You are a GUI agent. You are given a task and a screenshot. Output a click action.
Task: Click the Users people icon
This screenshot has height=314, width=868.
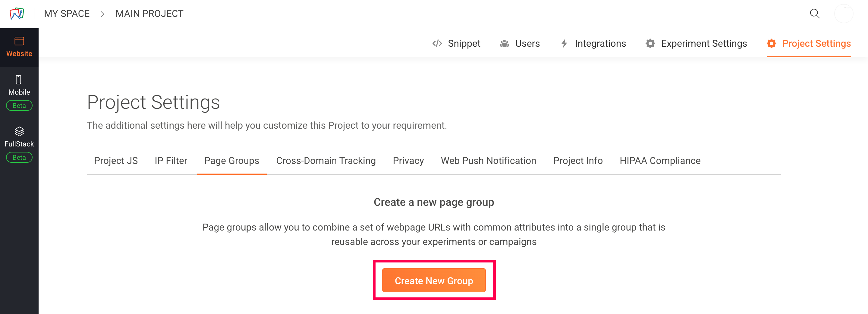pyautogui.click(x=504, y=43)
